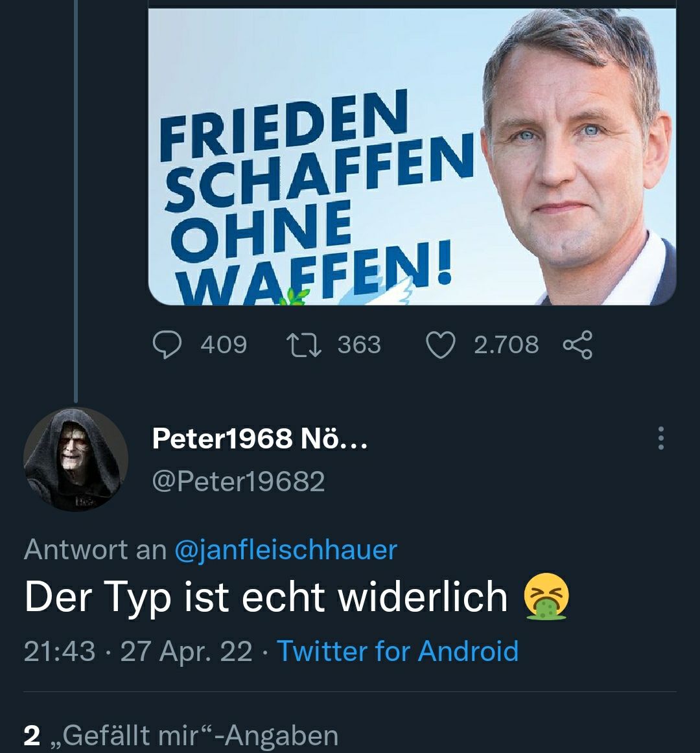
Task: Click the 21:43 · 27 Apr. 22 timestamp
Action: click(138, 651)
